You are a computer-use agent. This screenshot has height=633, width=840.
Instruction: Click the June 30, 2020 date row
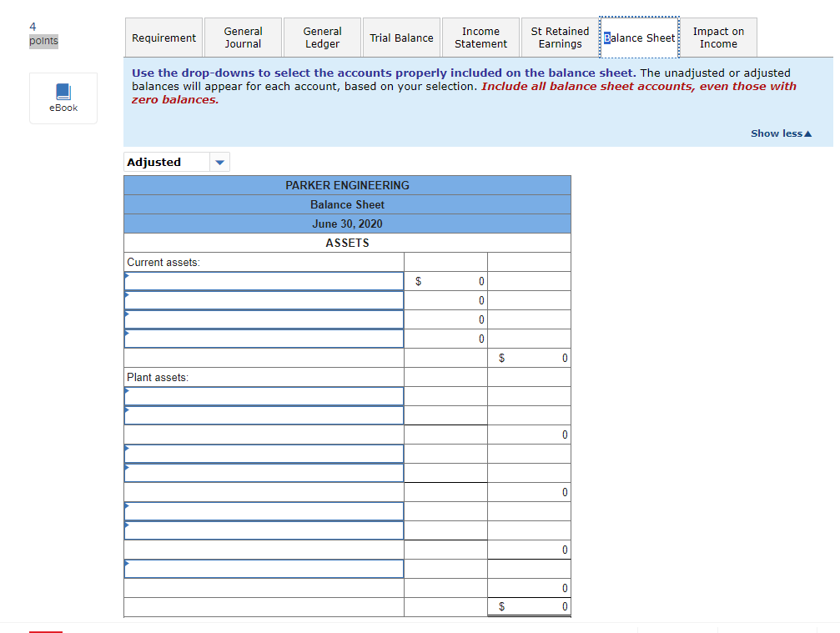(347, 224)
